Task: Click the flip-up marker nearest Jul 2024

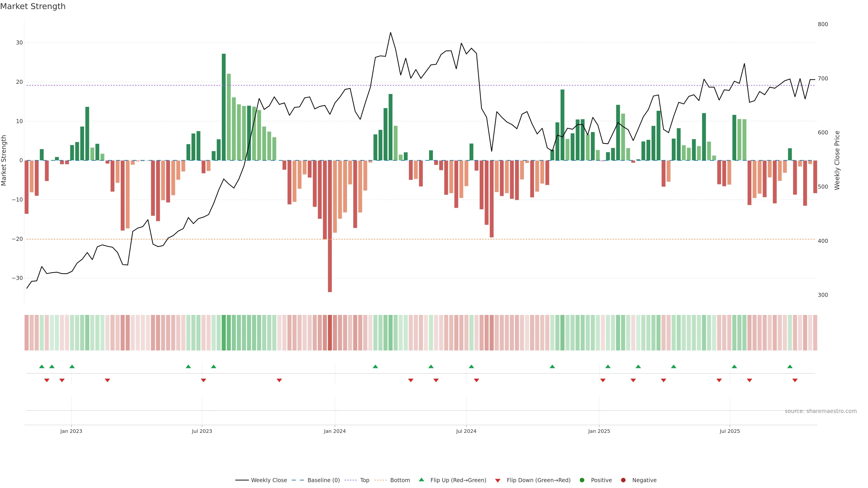Action: click(x=471, y=366)
